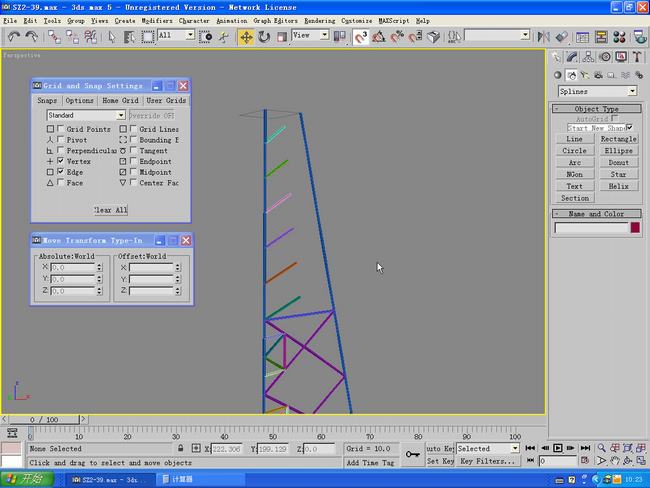
Task: Enable the Pivot snap checkbox
Action: pos(61,140)
